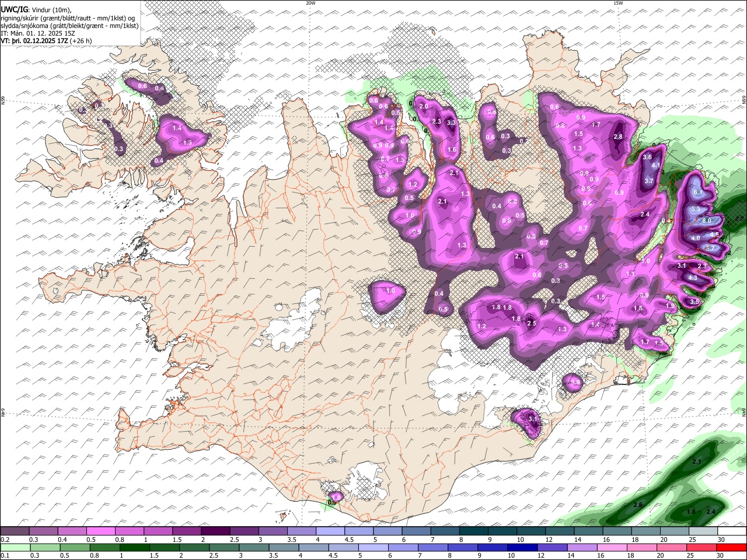Viewport: 747px width, 560px height.
Task: Click the 3.7 value label on the map
Action: (x=648, y=181)
